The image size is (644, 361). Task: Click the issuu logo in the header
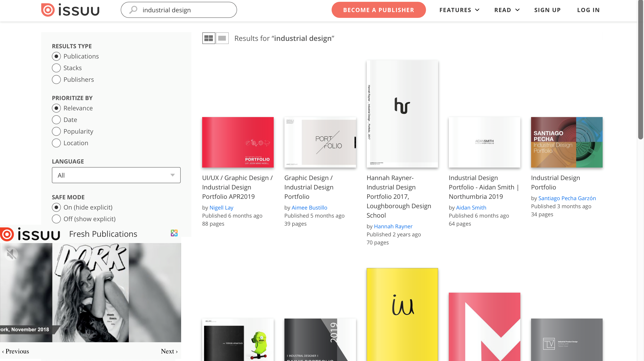point(70,10)
